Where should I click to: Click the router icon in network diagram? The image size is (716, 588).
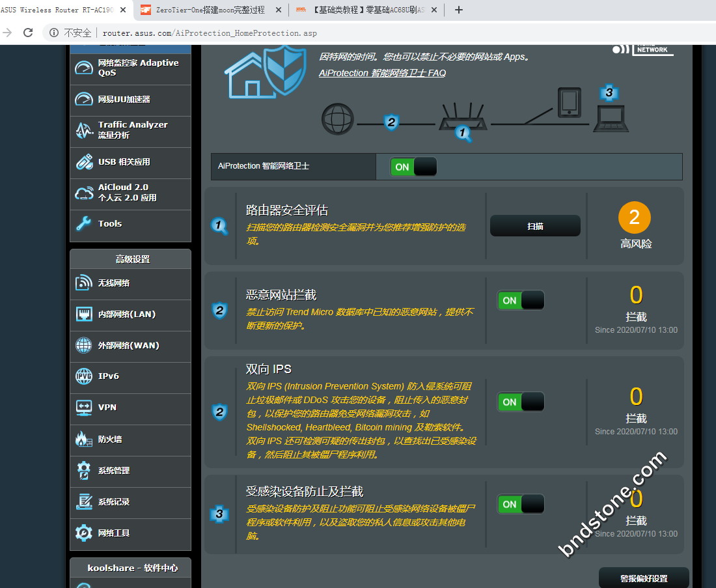(x=463, y=117)
